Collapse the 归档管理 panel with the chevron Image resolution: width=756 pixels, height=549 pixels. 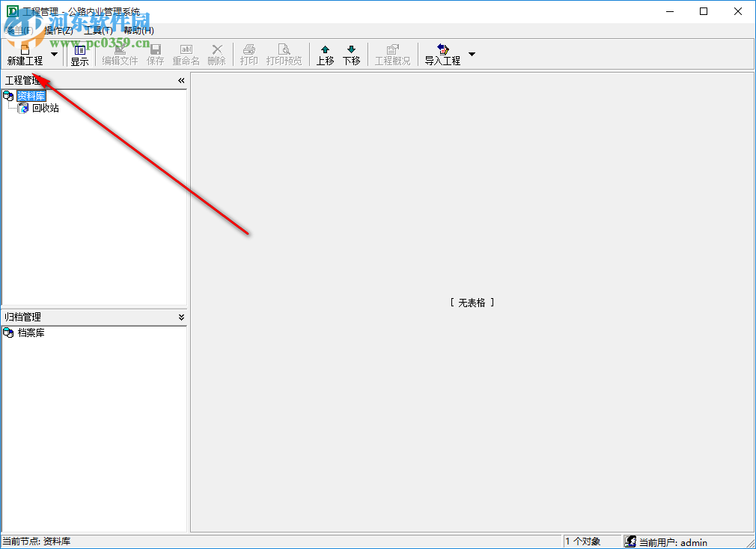tap(181, 317)
